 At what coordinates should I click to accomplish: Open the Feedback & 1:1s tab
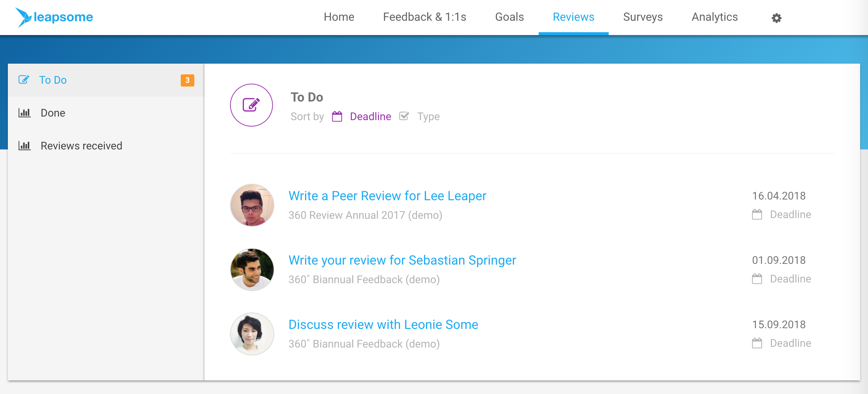coord(424,17)
